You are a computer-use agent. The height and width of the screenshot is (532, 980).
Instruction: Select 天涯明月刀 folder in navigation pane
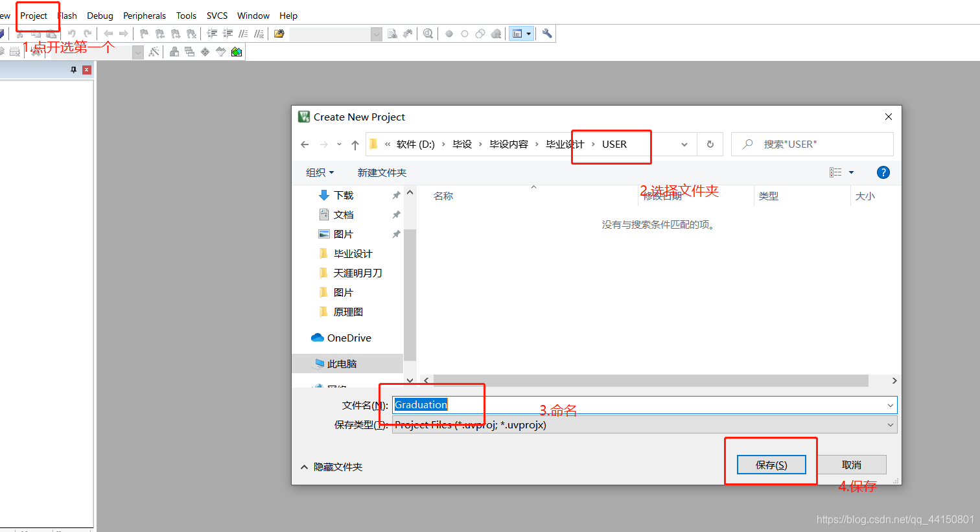358,273
